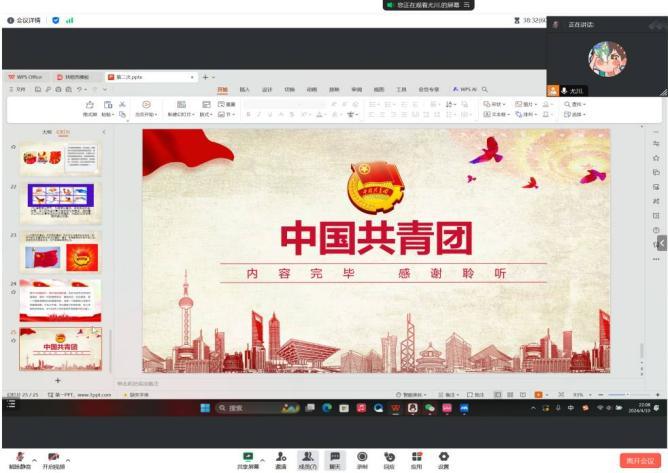Toggle italic formatting
668x473 pixels.
tap(259, 114)
